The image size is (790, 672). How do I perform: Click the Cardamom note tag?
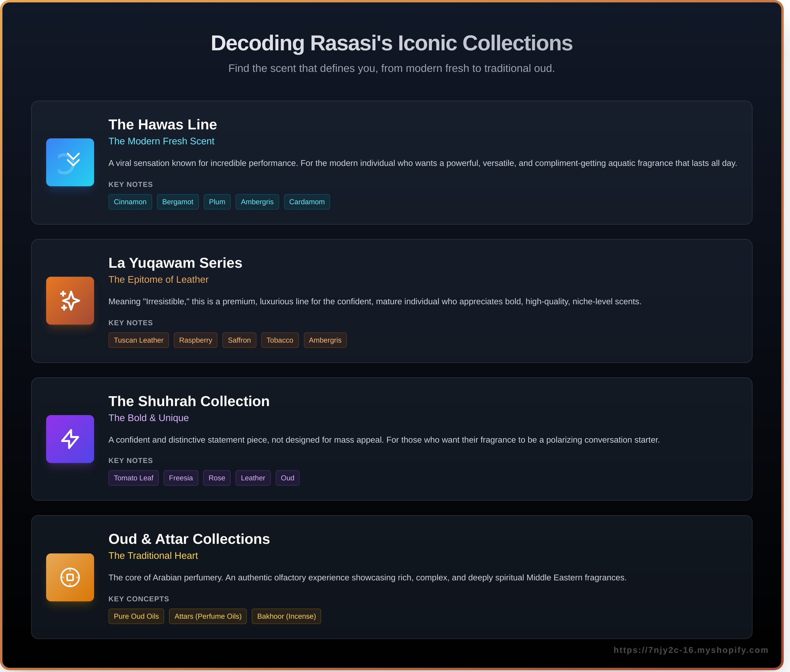click(x=306, y=202)
